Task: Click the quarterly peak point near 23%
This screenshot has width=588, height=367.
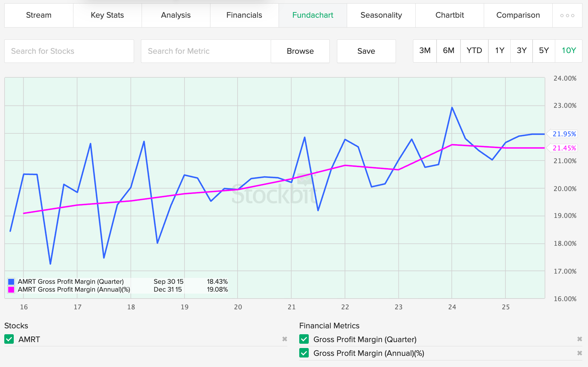Action: (452, 107)
